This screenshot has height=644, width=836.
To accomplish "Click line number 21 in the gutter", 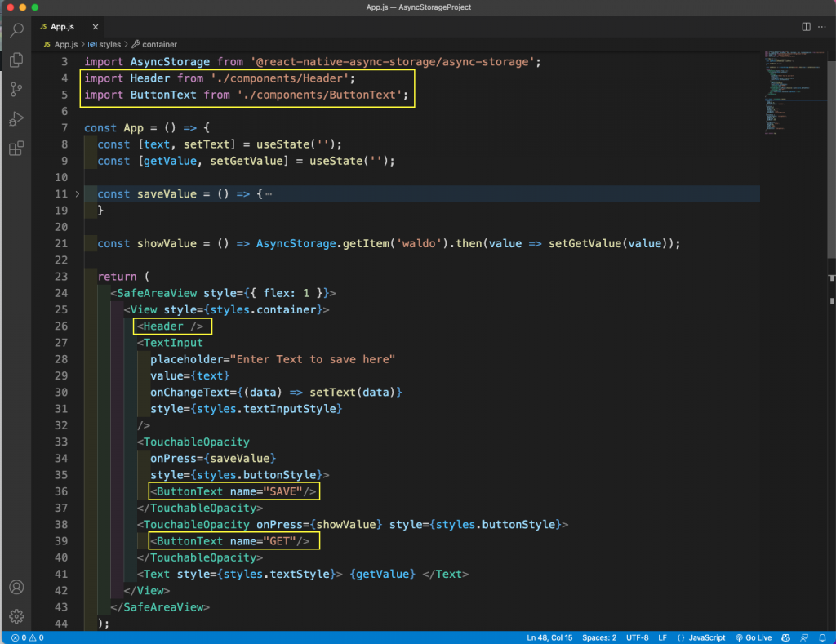I will click(61, 243).
